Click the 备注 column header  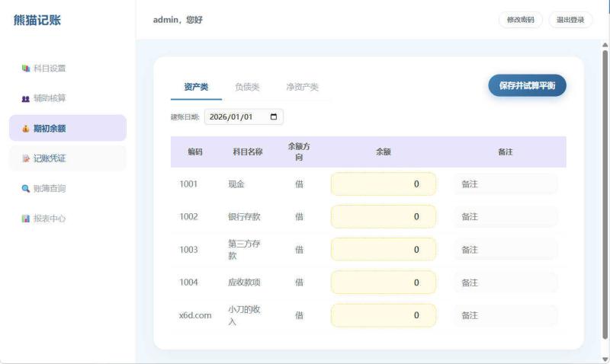coord(506,152)
